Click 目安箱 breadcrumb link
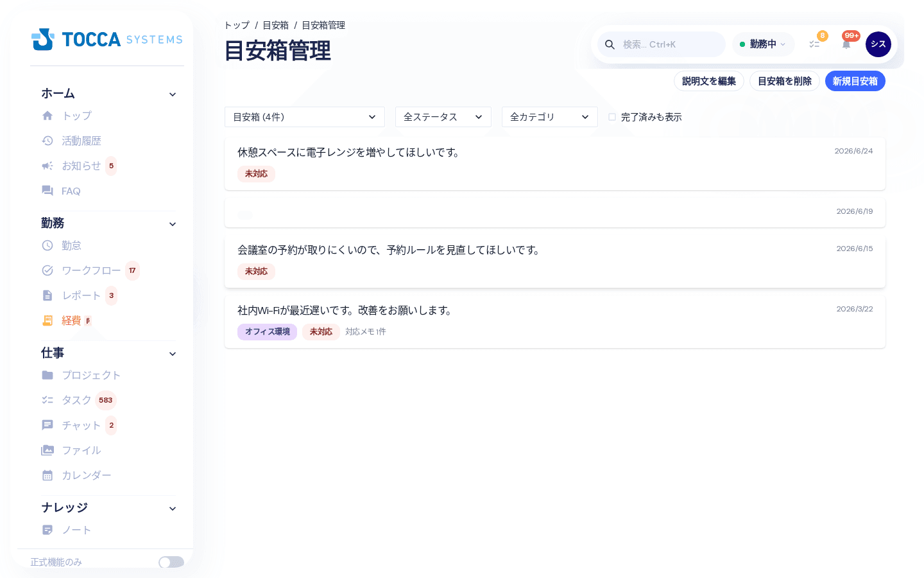This screenshot has height=578, width=924. [276, 25]
